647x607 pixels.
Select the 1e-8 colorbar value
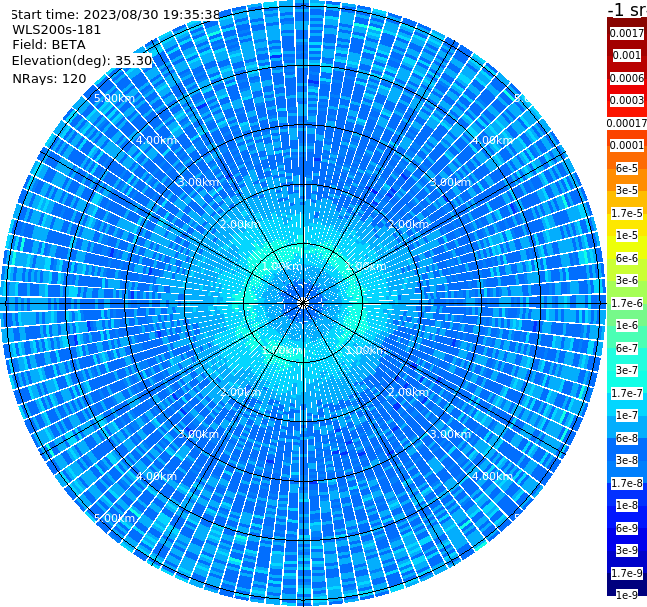coord(627,505)
